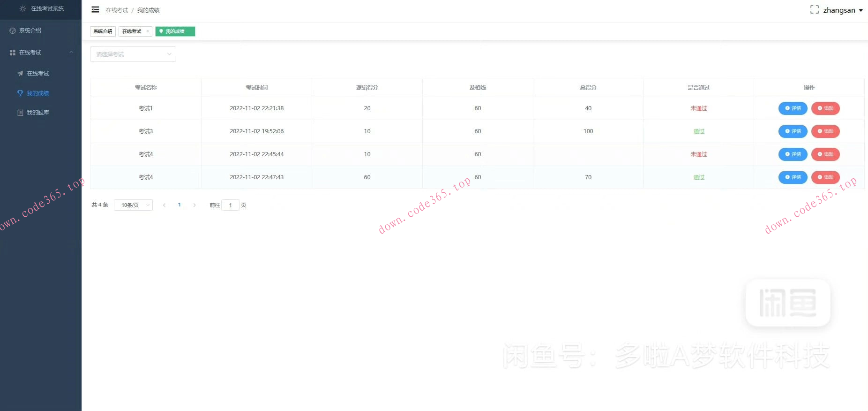868x411 pixels.
Task: Click the time 2022-11-02 22:47:43
Action: tap(256, 177)
